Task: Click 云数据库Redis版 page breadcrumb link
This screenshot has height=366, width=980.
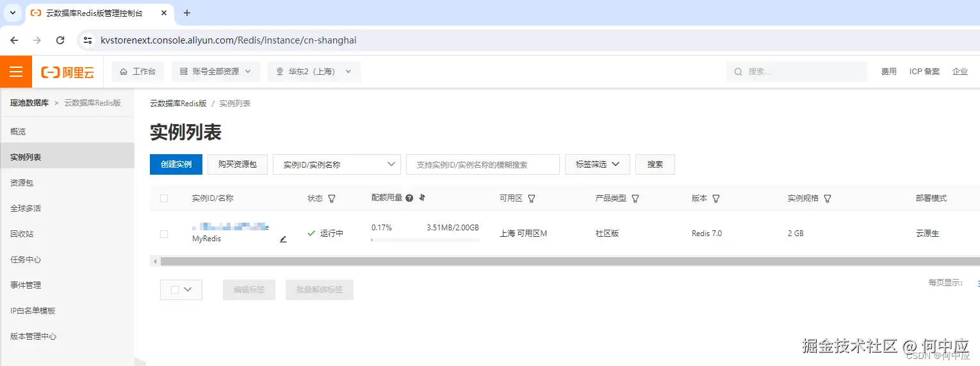Action: (x=178, y=103)
